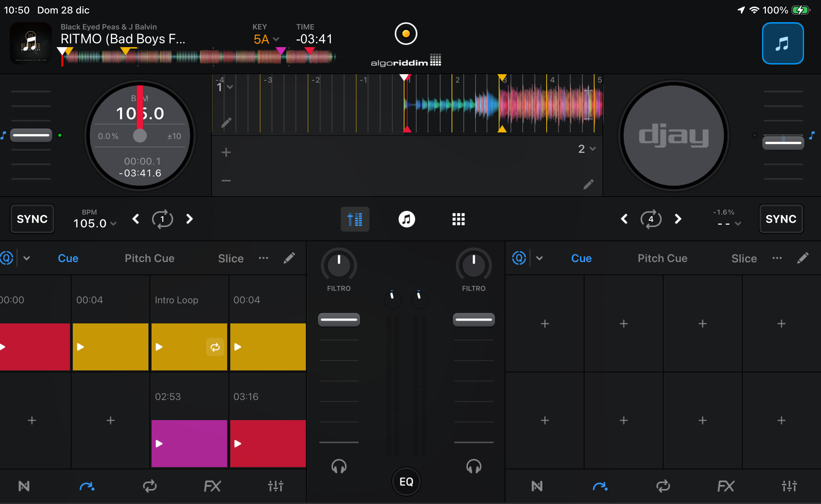This screenshot has height=504, width=821.
Task: Open right deck EQ sliders panel
Action: pyautogui.click(x=789, y=486)
